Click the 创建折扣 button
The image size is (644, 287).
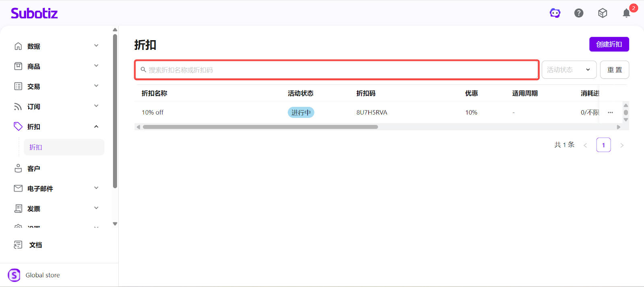pos(609,44)
